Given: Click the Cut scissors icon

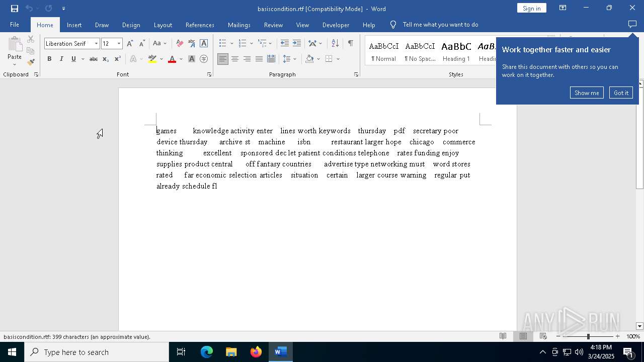Looking at the screenshot, I should coord(31,39).
